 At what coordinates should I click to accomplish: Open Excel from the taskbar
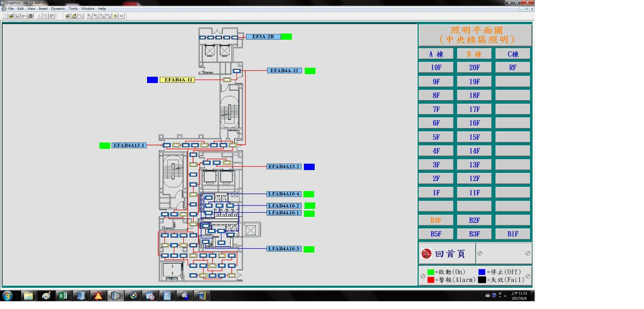(63, 296)
